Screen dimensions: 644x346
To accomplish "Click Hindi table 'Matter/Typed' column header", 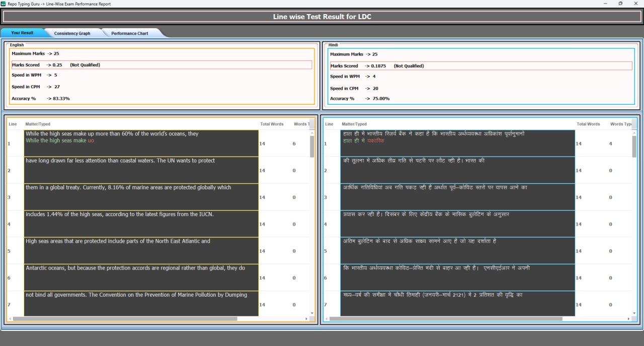I will click(x=354, y=124).
